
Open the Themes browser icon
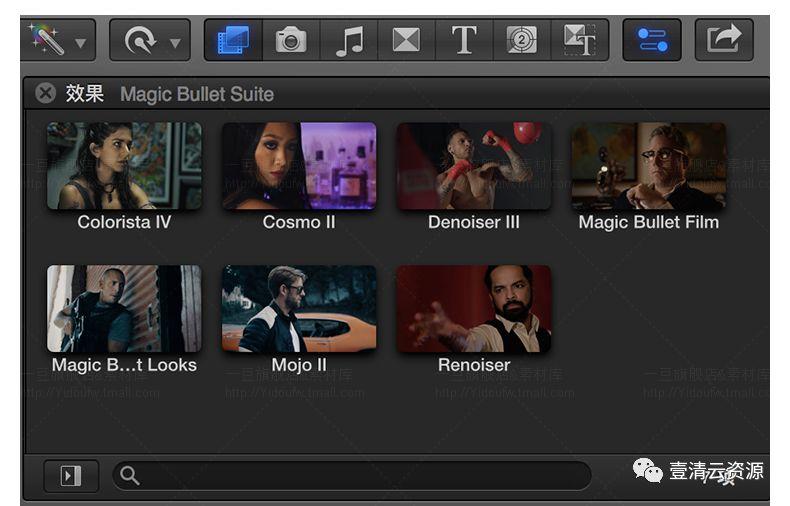tap(579, 40)
